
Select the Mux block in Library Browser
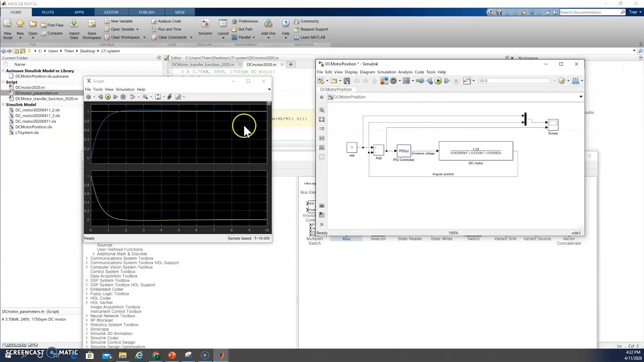(x=346, y=239)
